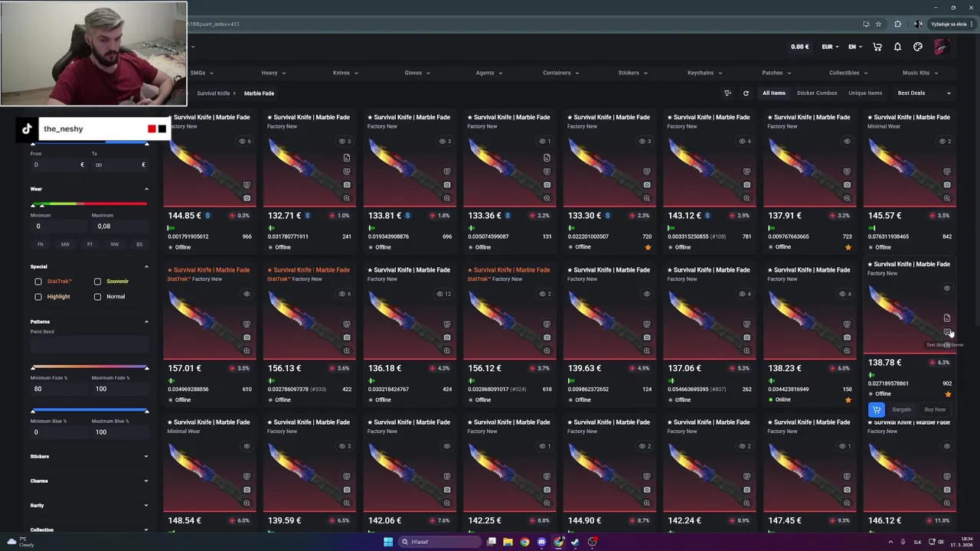This screenshot has height=551, width=980.
Task: Click the star on the 138.23 € listing
Action: 848,400
